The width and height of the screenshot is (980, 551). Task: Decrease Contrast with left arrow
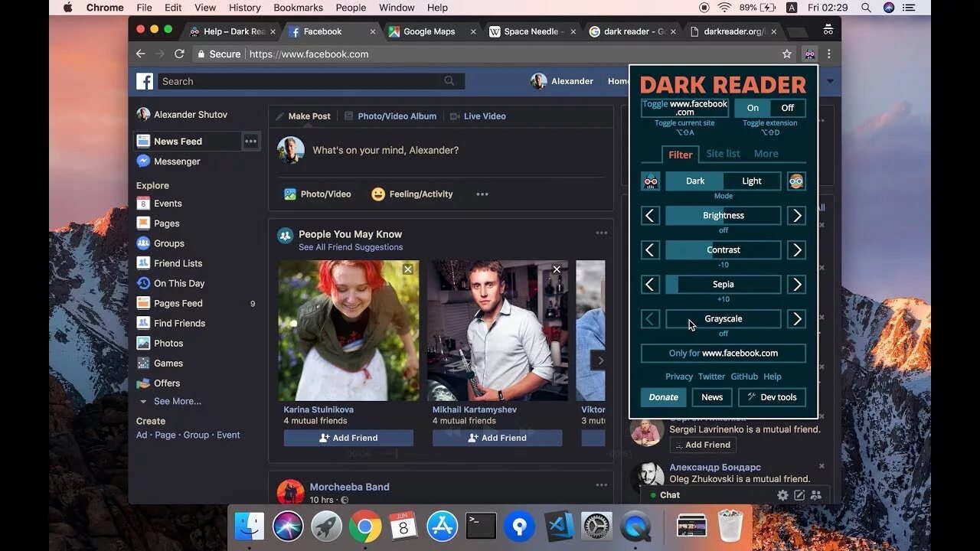tap(651, 250)
